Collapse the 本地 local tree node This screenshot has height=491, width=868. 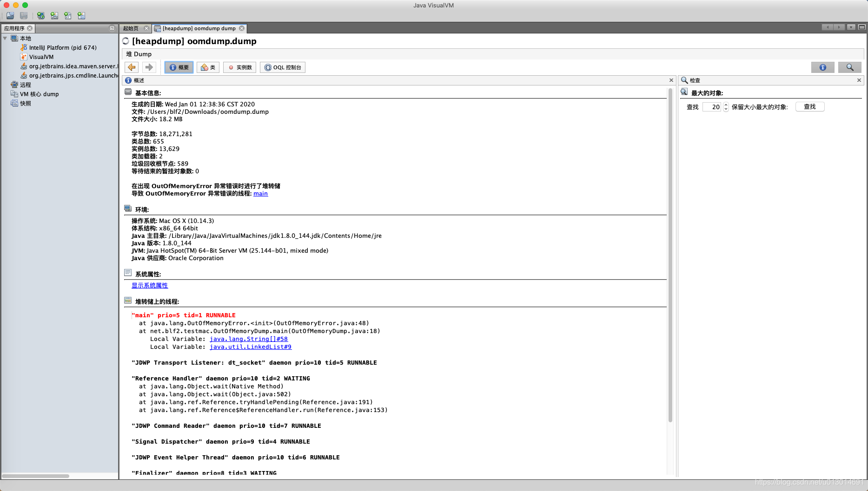[x=5, y=38]
